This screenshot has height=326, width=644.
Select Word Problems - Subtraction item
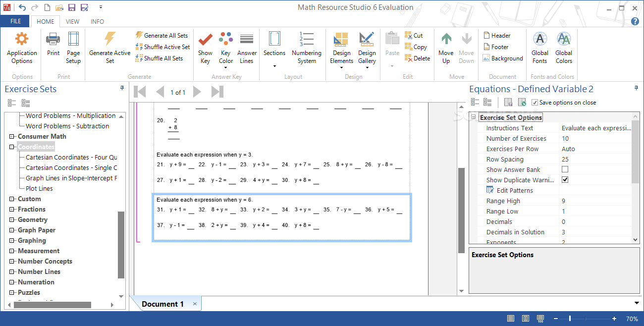click(x=67, y=126)
